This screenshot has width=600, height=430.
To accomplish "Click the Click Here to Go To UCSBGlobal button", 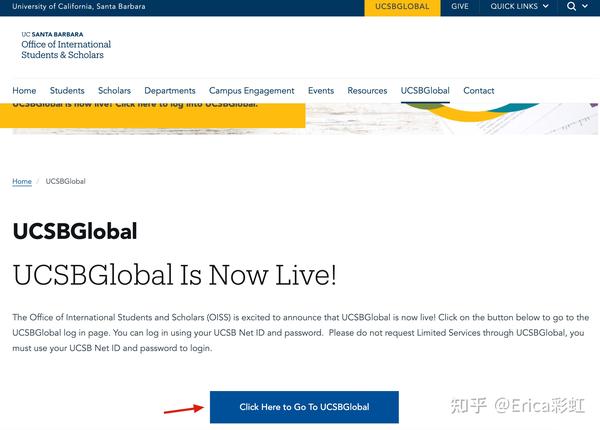I will [x=304, y=407].
